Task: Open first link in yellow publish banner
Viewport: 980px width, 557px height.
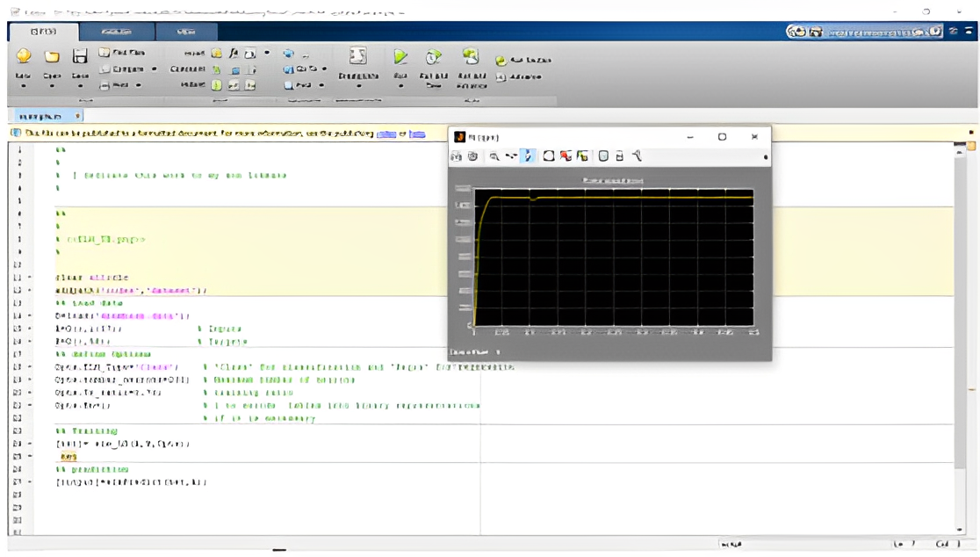Action: tap(386, 134)
